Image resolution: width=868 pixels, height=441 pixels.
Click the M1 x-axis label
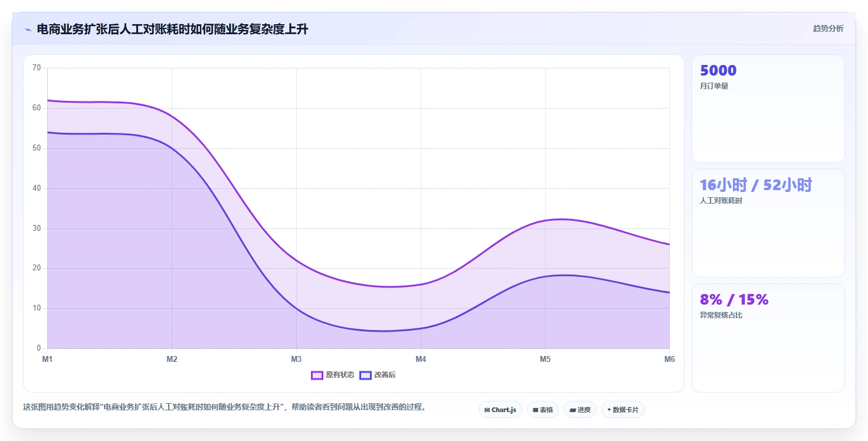click(47, 359)
